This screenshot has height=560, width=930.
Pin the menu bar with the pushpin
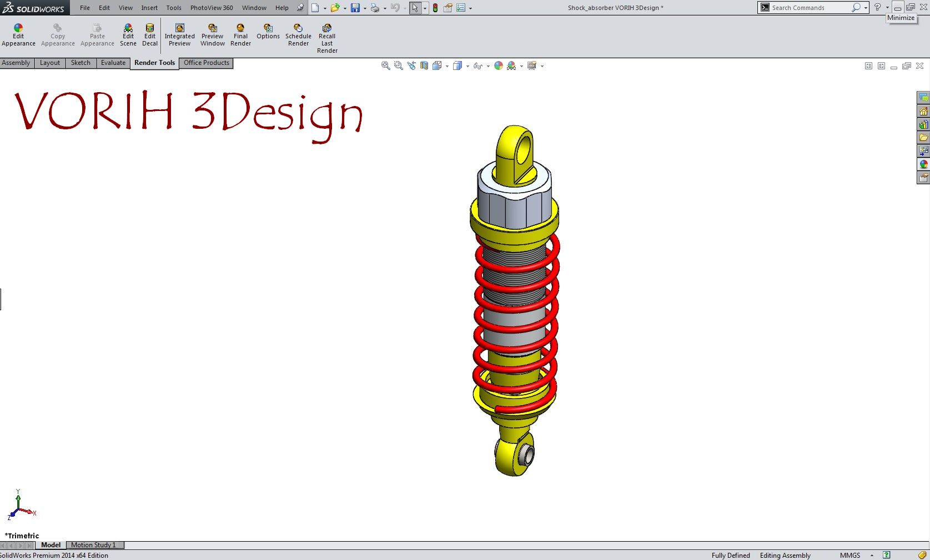pos(300,8)
